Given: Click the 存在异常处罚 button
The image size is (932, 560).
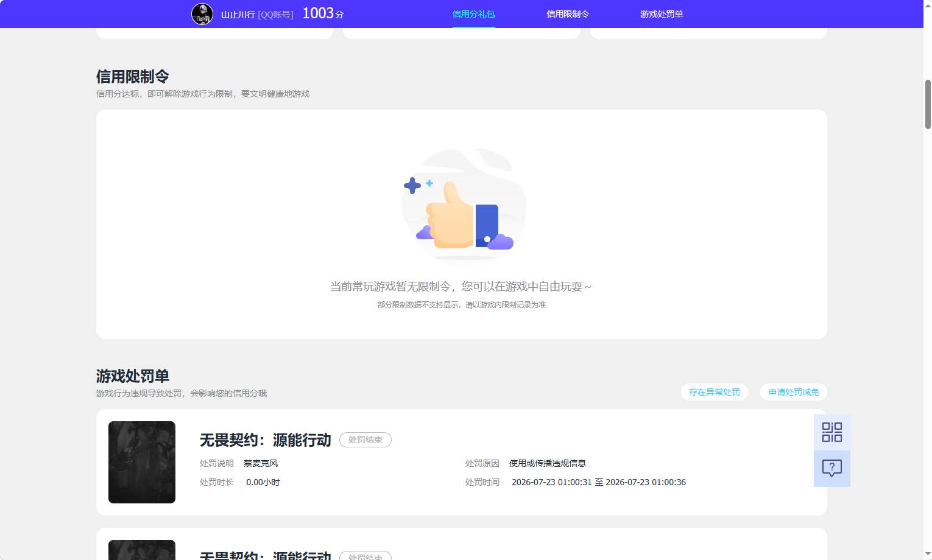Looking at the screenshot, I should coord(715,392).
